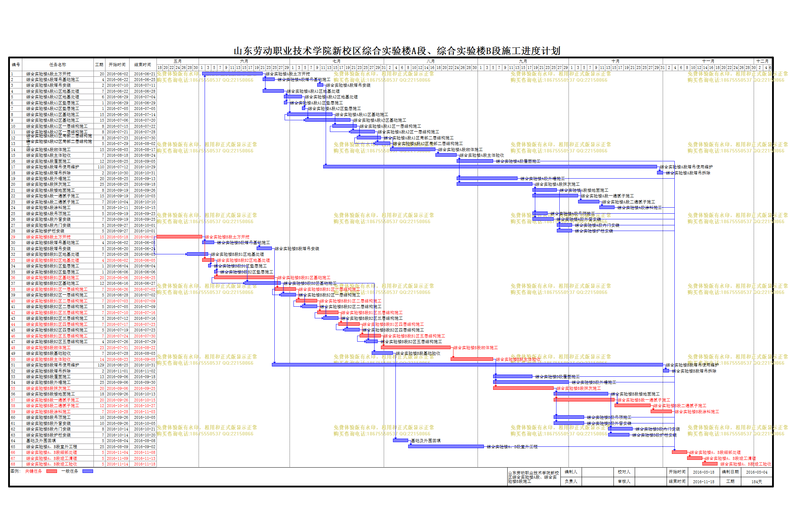The image size is (788, 532).
Task: Click the red Gantt bar for B段抹灰施工
Action: (523, 388)
